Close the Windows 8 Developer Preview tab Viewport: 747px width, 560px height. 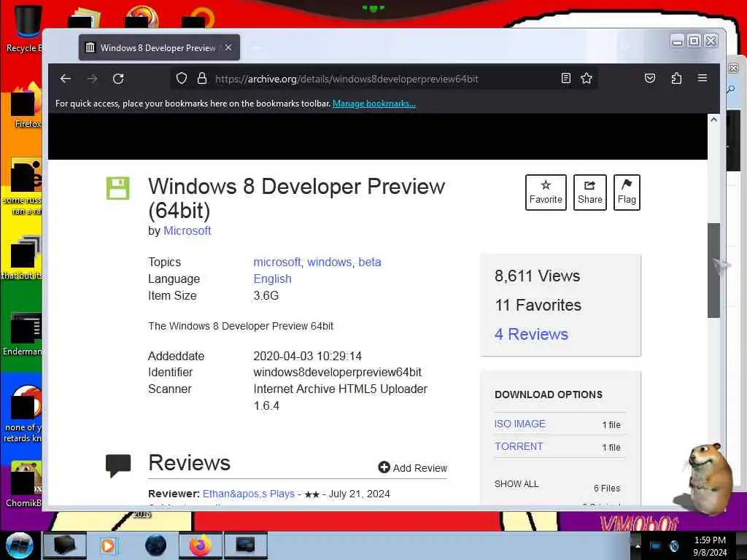(x=228, y=47)
